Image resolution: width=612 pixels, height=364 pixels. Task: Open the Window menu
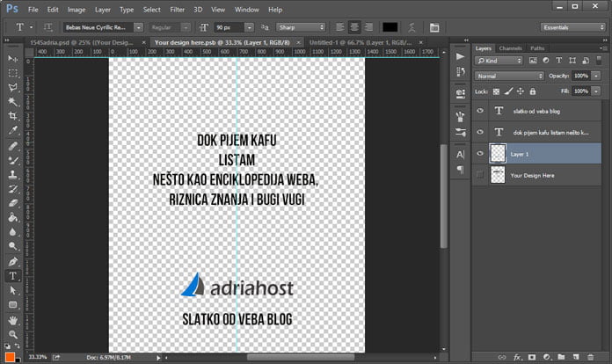tap(247, 10)
